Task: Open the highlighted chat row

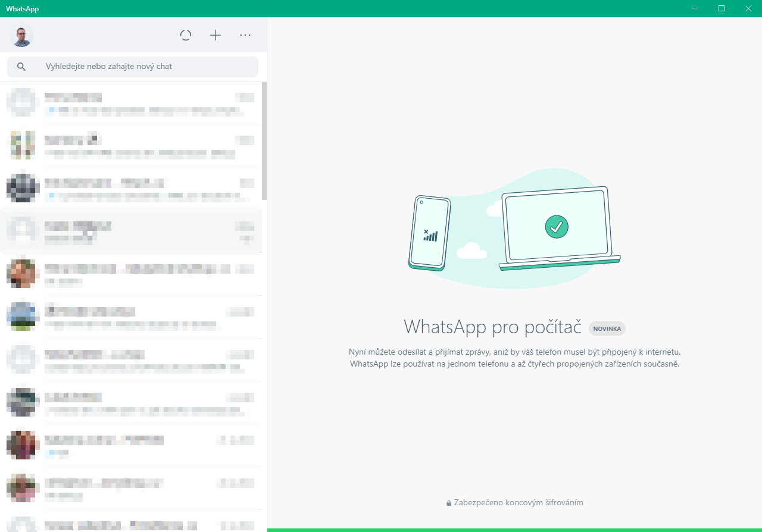Action: (x=131, y=231)
